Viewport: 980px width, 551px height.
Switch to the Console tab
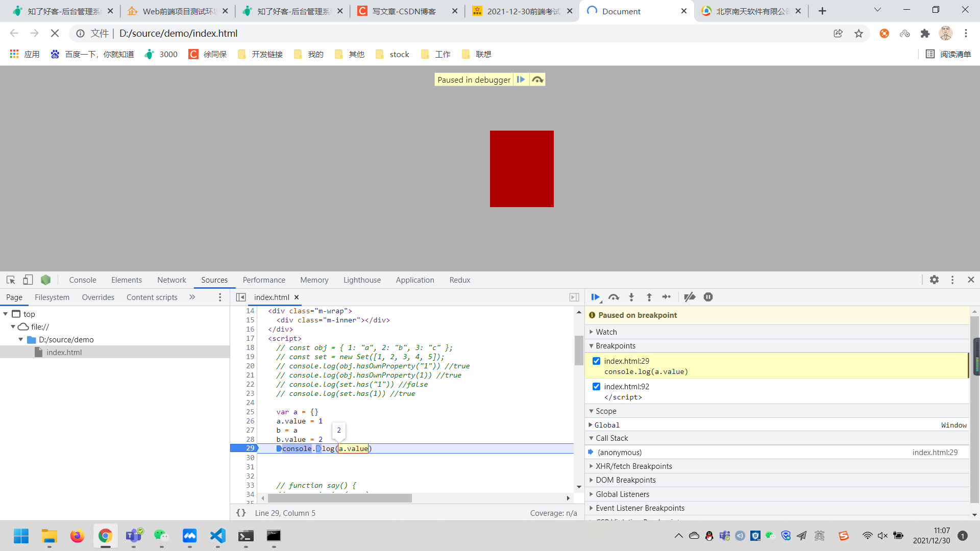pyautogui.click(x=82, y=280)
